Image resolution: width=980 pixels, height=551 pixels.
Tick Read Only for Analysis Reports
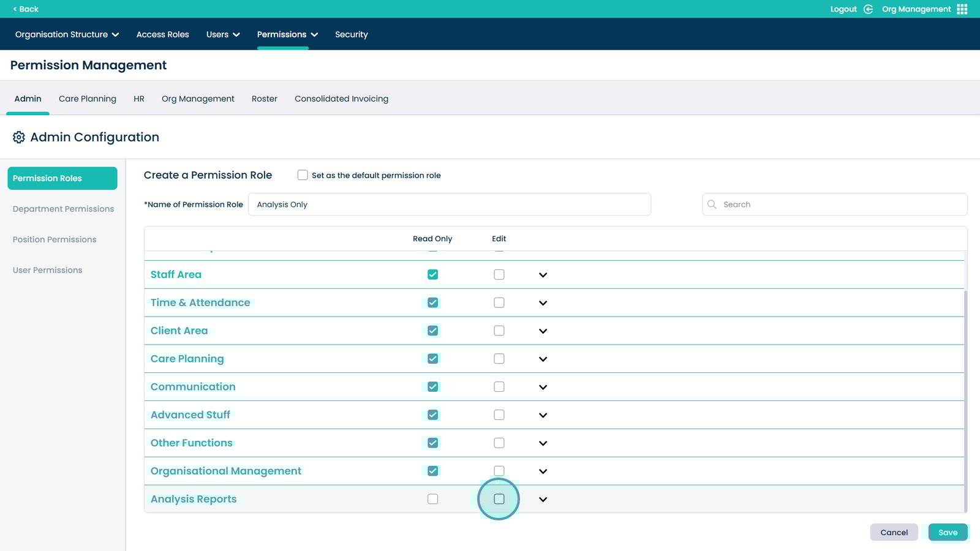click(x=433, y=499)
